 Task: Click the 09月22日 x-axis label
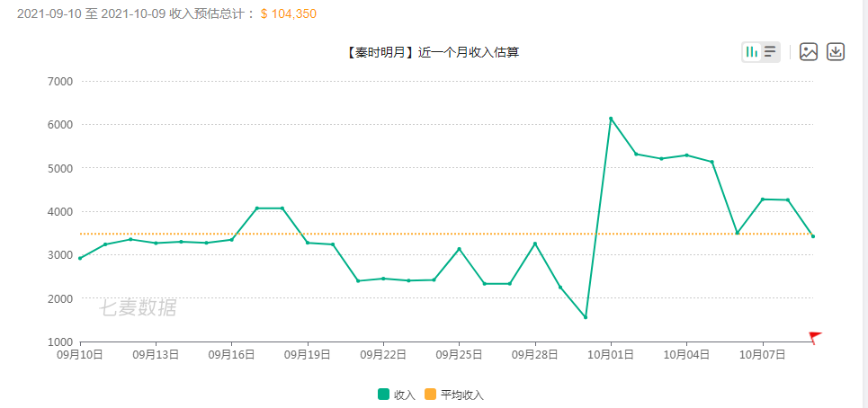tap(383, 355)
